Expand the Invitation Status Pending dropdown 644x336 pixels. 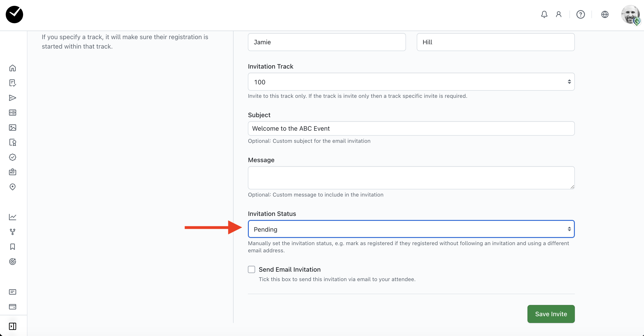point(411,229)
